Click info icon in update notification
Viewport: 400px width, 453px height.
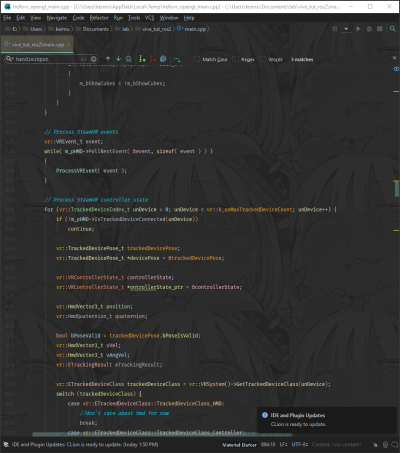(x=265, y=415)
